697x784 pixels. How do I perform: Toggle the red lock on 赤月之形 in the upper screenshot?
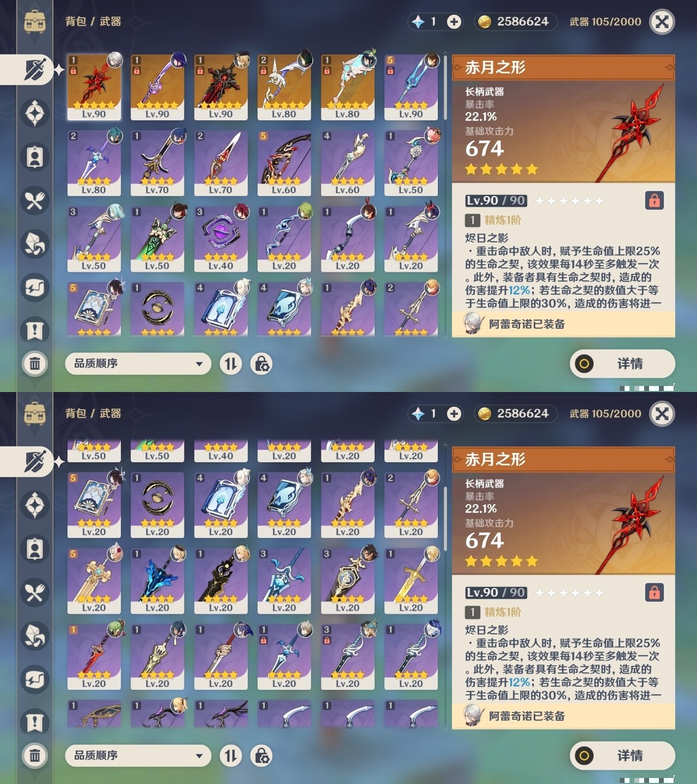(654, 201)
